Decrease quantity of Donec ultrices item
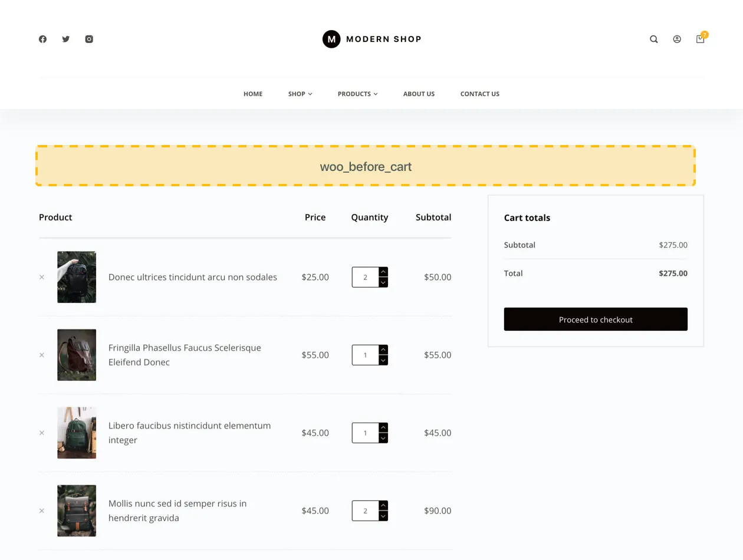 pos(383,283)
